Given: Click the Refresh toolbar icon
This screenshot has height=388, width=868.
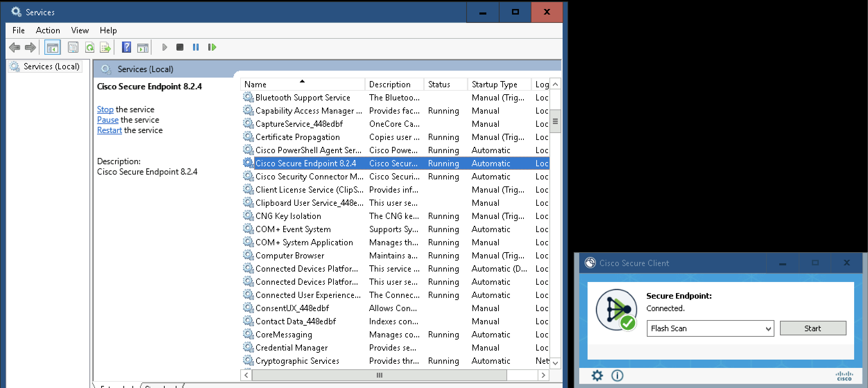Looking at the screenshot, I should coord(90,47).
